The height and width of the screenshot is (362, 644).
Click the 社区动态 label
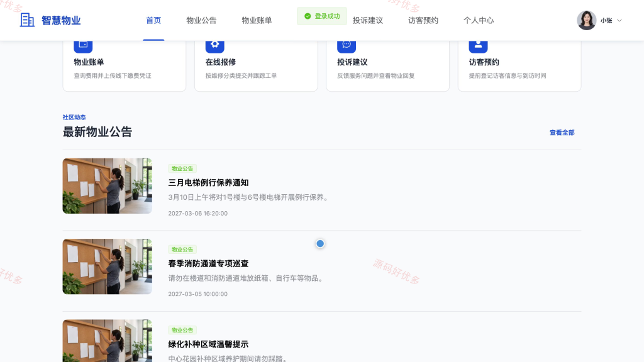tap(74, 118)
